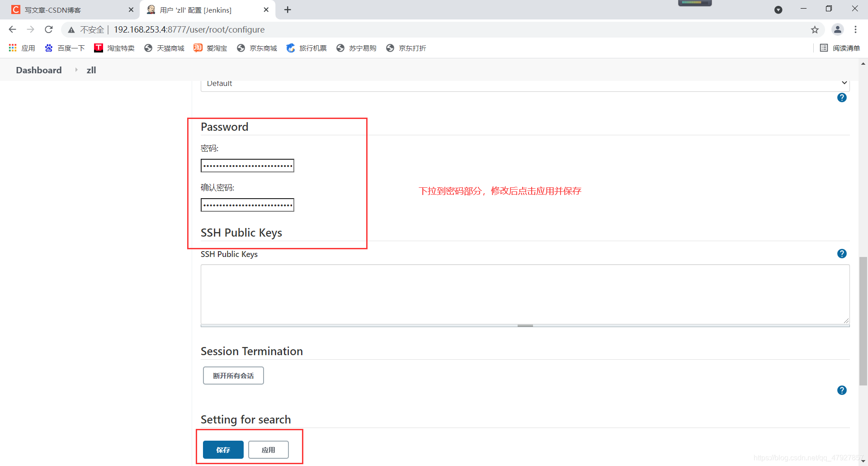Open the 京东商城 bookmark
Viewport: 868px width, 466px height.
pyautogui.click(x=257, y=48)
